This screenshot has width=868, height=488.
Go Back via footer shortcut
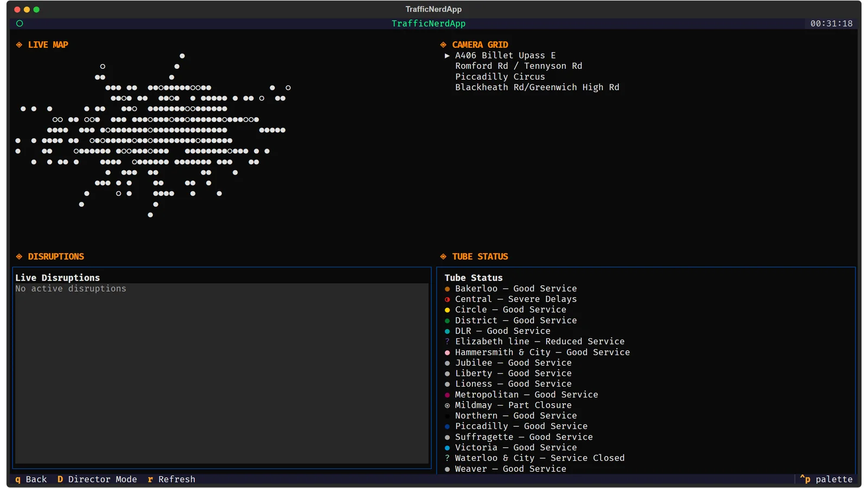31,479
